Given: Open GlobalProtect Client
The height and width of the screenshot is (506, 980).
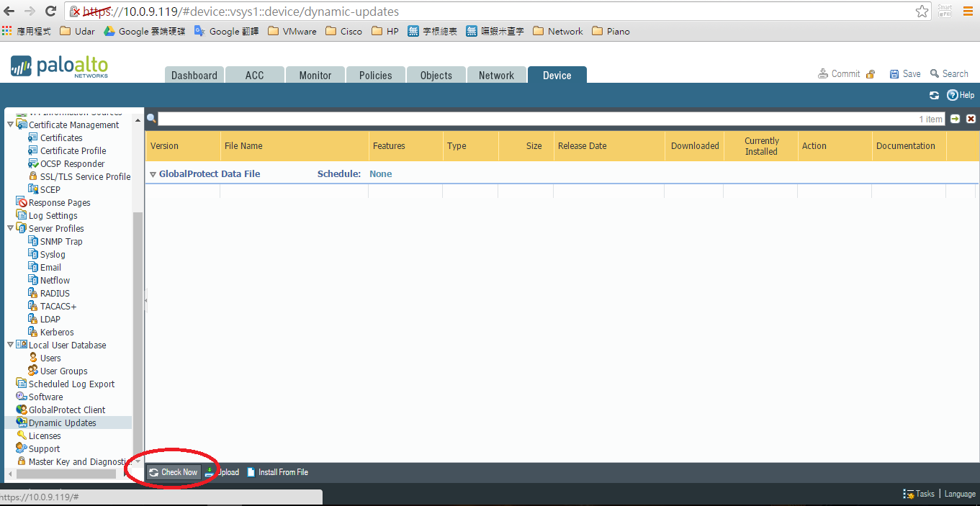Looking at the screenshot, I should pos(67,410).
